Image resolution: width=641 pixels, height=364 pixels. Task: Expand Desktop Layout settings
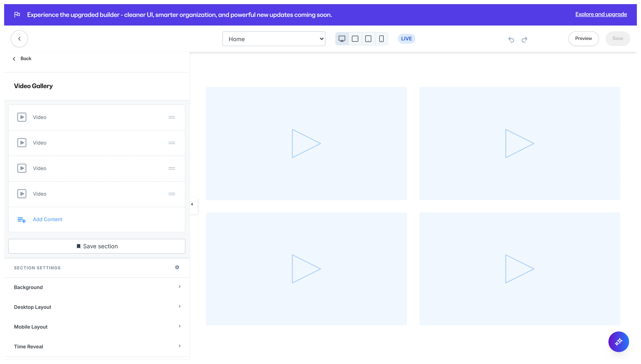click(97, 307)
